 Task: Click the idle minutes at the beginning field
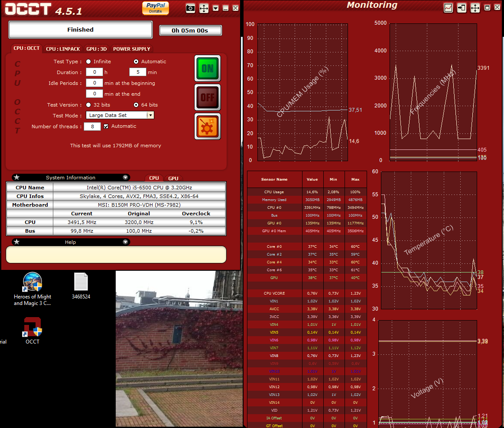tap(94, 83)
